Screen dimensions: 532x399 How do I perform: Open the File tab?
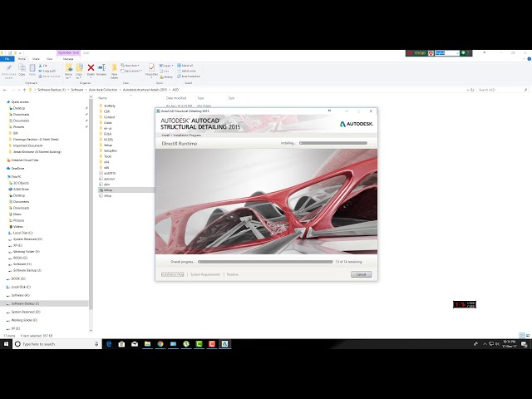coord(7,59)
